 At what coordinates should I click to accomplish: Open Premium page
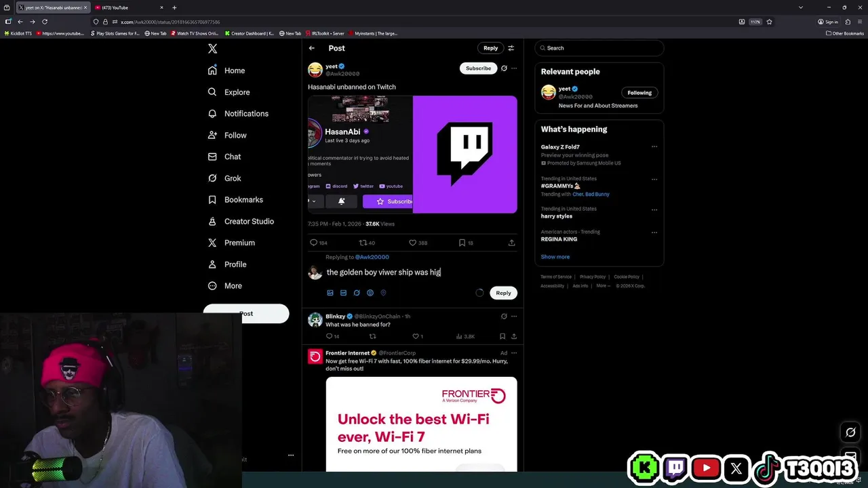pos(231,243)
